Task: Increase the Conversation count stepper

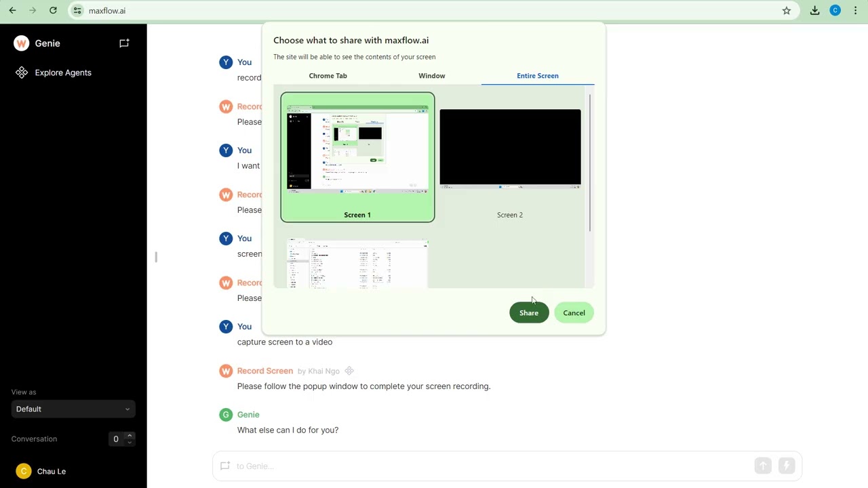Action: [x=130, y=435]
